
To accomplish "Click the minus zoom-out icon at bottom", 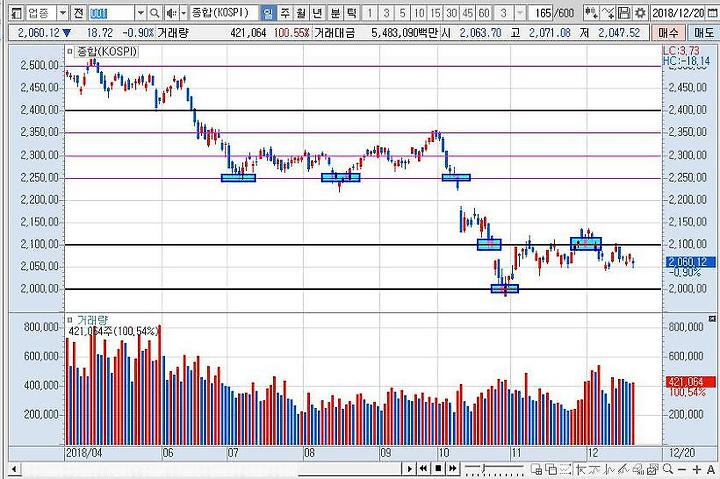I will (x=682, y=469).
